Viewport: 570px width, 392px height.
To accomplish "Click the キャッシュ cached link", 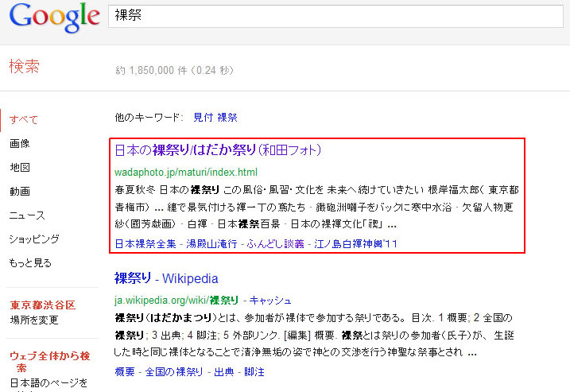I will 270,301.
